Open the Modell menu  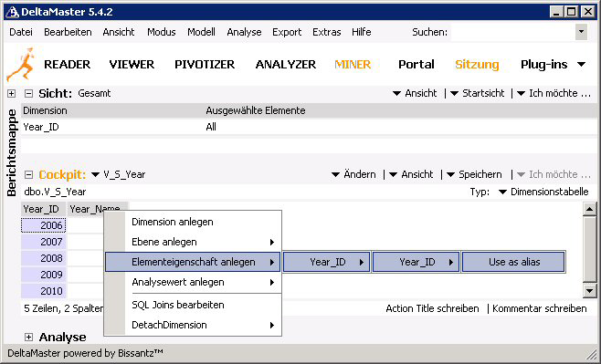(201, 32)
